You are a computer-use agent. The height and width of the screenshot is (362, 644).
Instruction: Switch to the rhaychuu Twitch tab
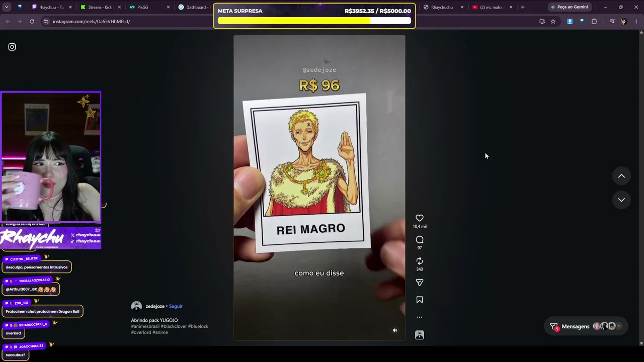pyautogui.click(x=52, y=7)
